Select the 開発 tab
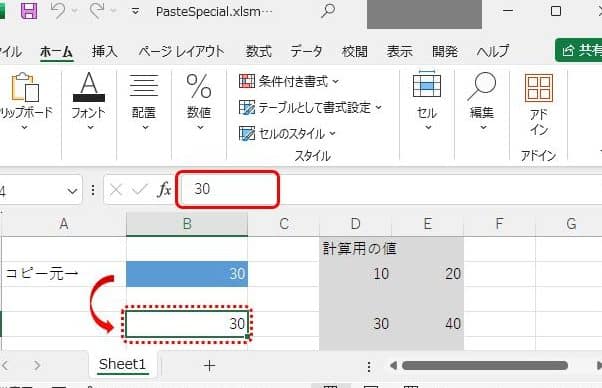 coord(445,51)
